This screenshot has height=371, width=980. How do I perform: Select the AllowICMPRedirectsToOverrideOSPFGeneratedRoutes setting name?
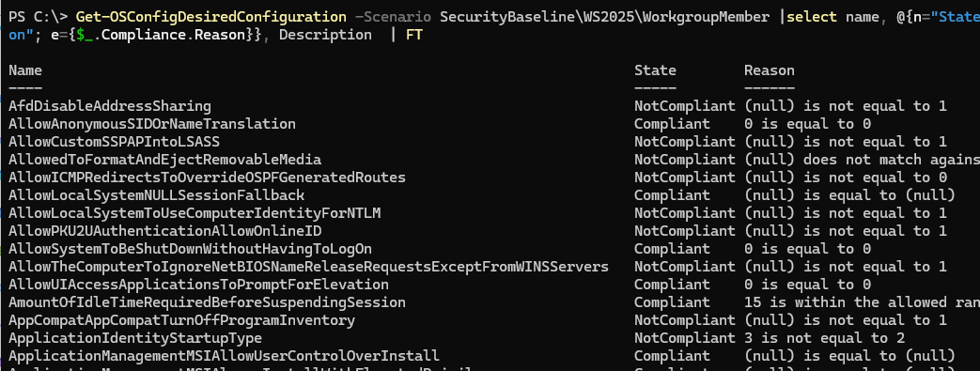tap(207, 178)
